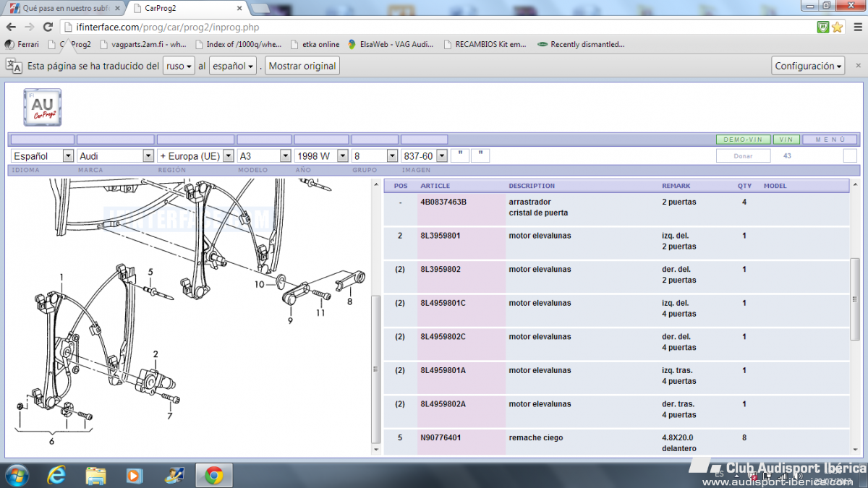Click the ARTICLE column header
Screen dimensions: 868x488
[435, 186]
